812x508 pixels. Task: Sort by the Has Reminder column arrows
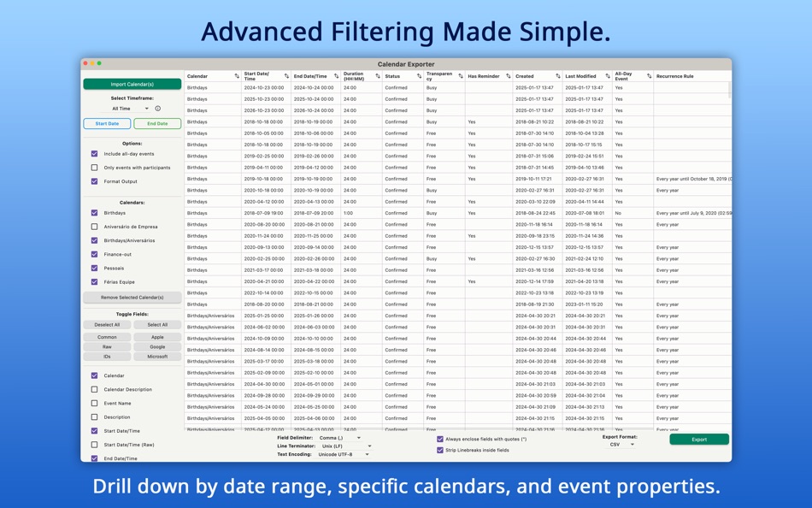coord(508,76)
